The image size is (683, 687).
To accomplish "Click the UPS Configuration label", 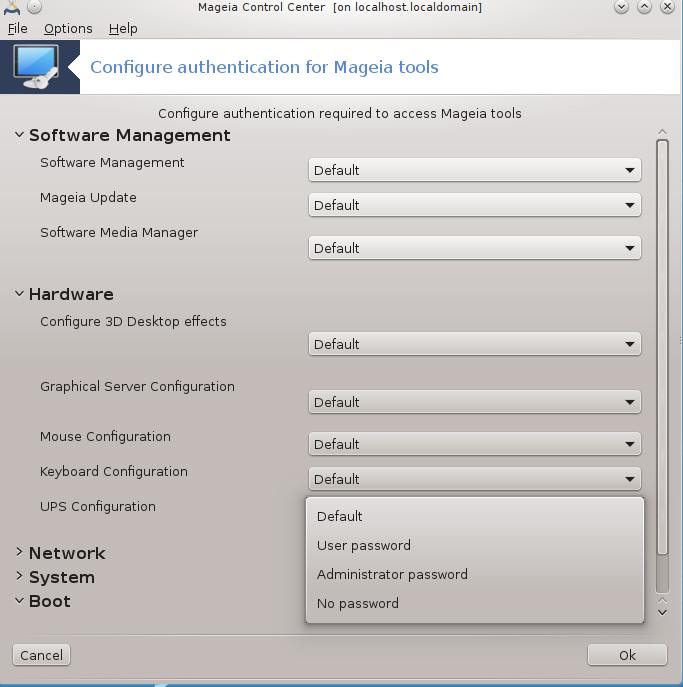I will click(98, 506).
